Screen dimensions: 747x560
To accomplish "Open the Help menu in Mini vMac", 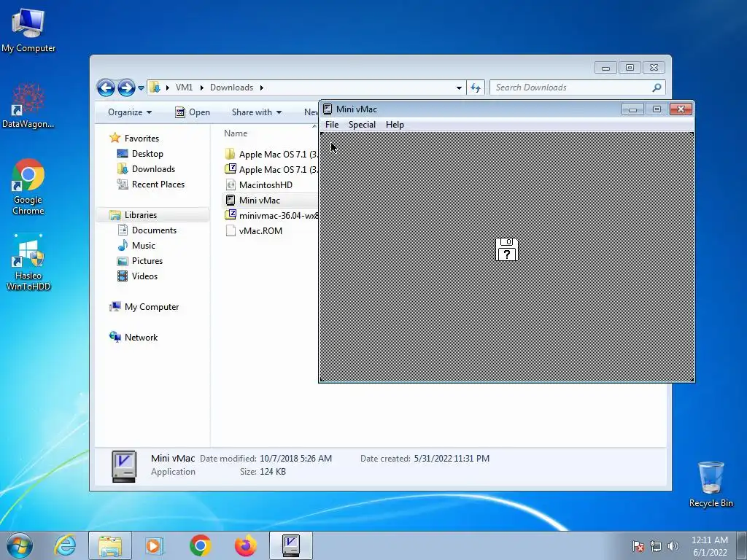I will 395,124.
